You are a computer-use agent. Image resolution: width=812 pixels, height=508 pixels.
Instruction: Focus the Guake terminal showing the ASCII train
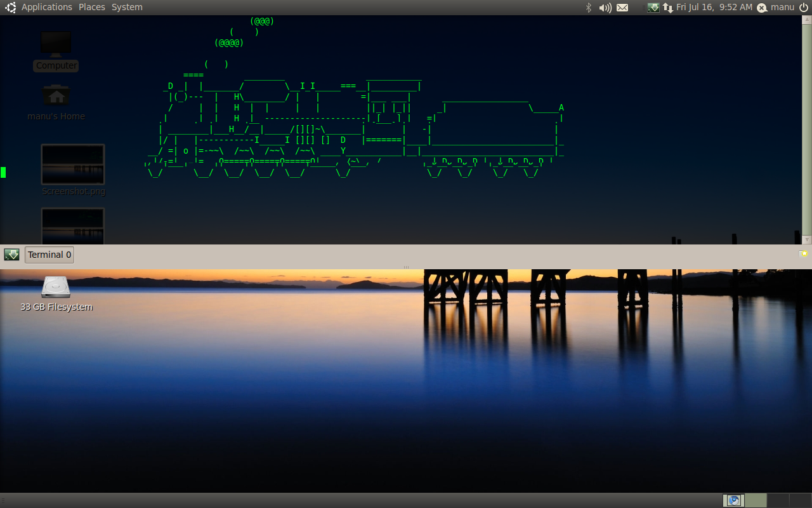tap(401, 130)
